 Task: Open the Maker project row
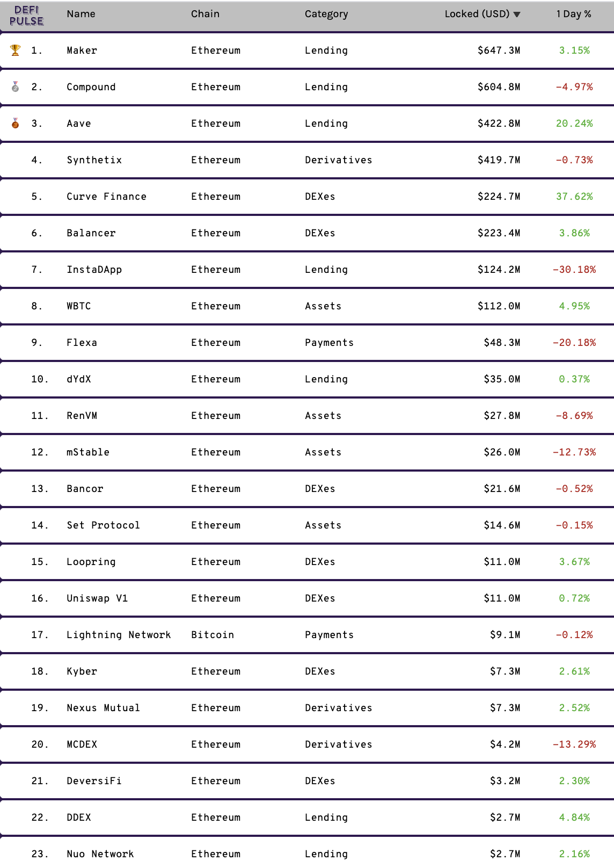(x=307, y=50)
